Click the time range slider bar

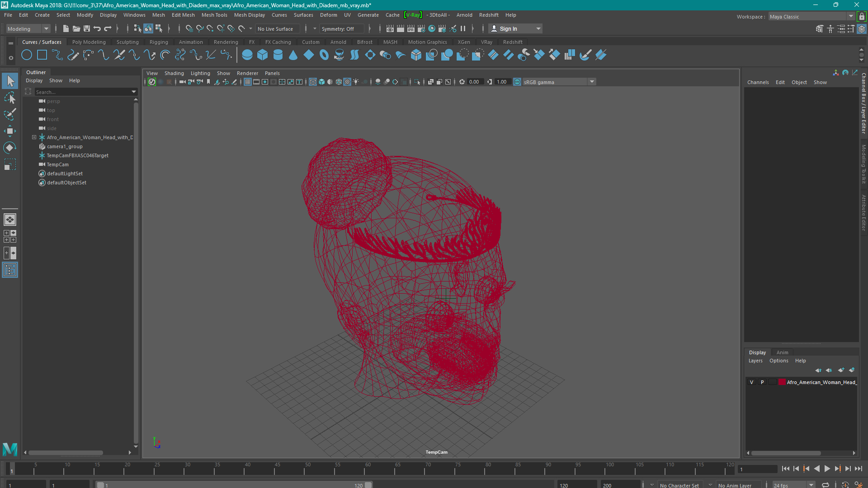click(x=234, y=485)
